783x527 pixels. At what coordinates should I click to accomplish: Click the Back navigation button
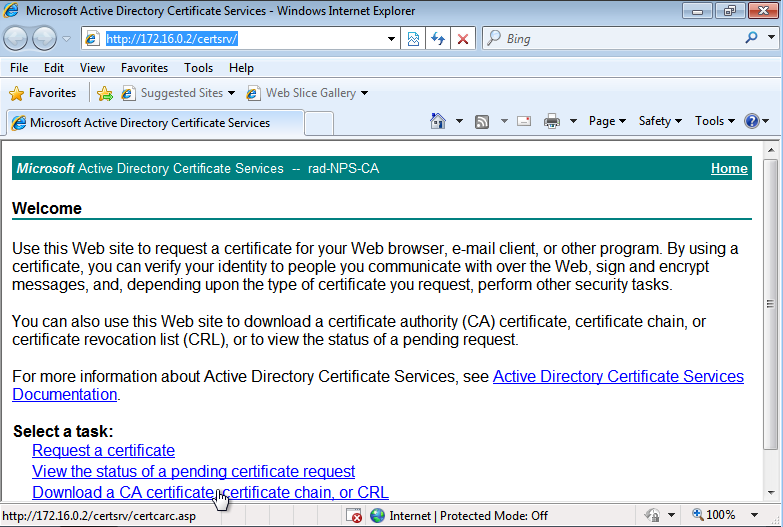15,38
